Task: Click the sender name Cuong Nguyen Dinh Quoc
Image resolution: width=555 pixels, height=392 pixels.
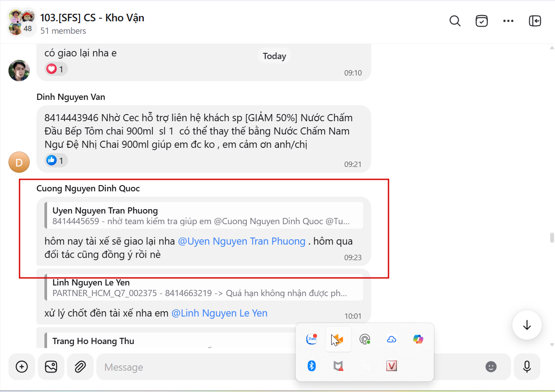Action: (x=88, y=188)
